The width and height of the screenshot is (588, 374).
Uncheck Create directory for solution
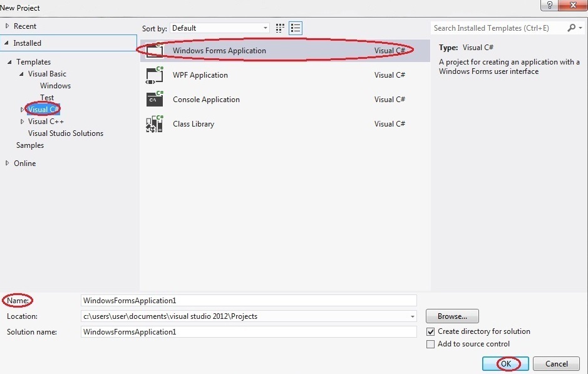point(430,331)
